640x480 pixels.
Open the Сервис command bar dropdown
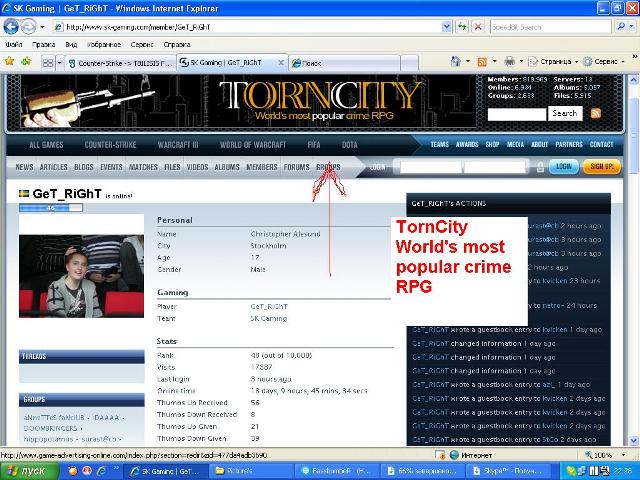[x=604, y=62]
